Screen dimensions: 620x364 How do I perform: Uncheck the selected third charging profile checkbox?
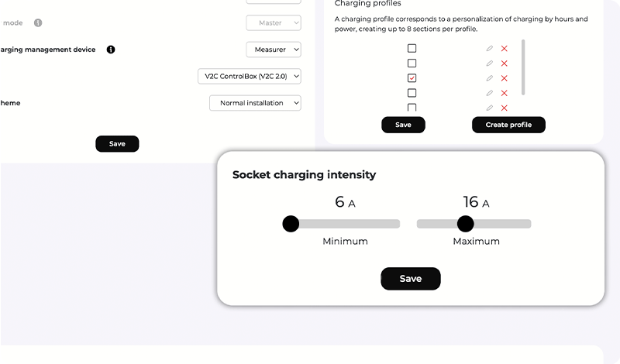(412, 78)
